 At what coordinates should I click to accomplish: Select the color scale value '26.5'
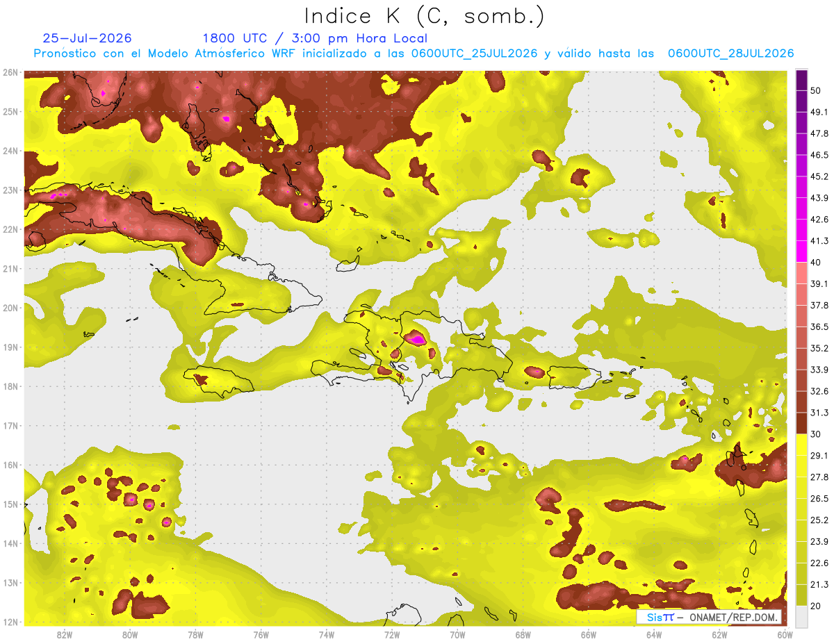click(x=819, y=498)
